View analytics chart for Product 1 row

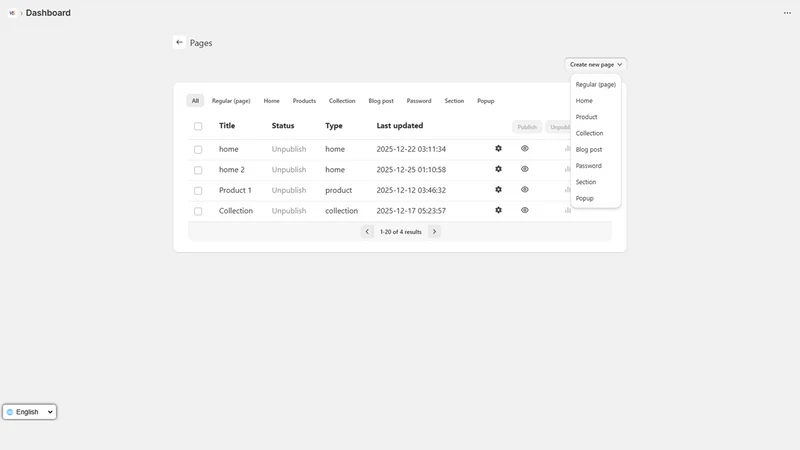pyautogui.click(x=567, y=189)
